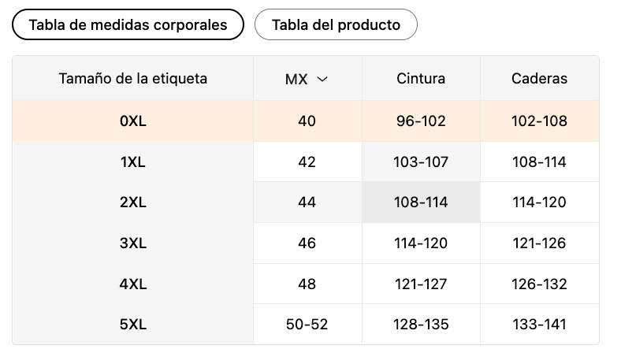Click the MX dropdown chevron arrow

[322, 79]
